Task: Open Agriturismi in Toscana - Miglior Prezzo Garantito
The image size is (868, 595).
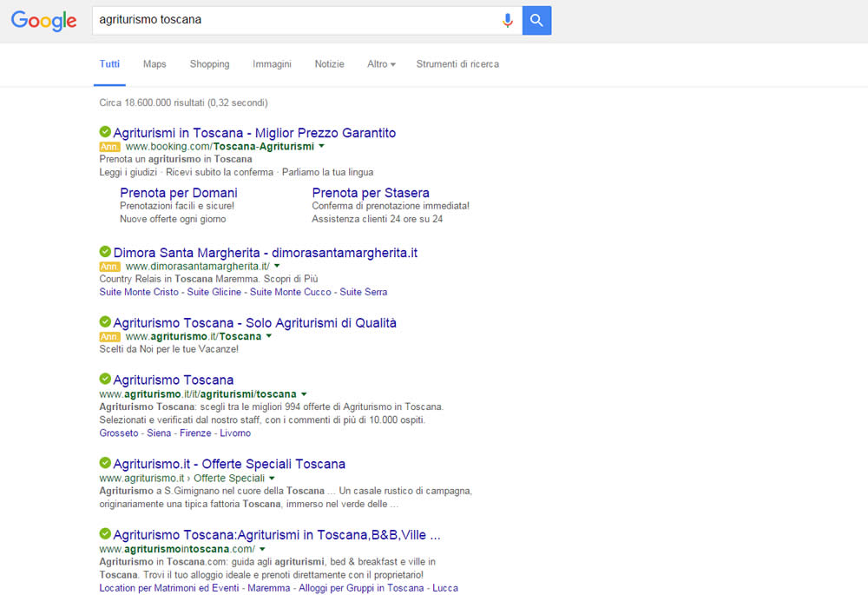Action: (x=254, y=133)
